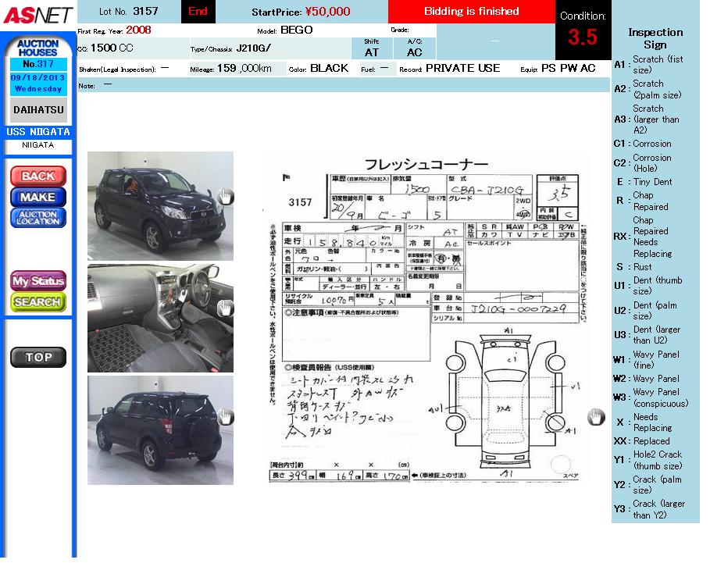
Task: Click the hand icon on front car photo
Action: click(x=224, y=197)
